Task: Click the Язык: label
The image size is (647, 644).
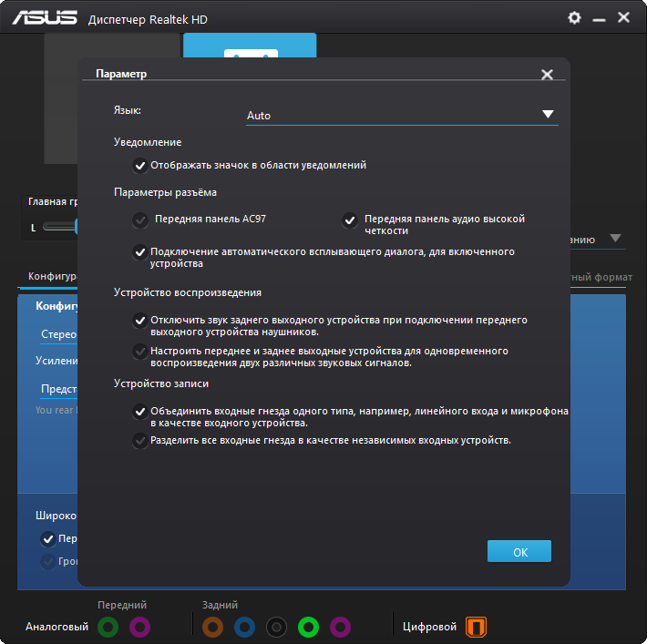Action: click(128, 110)
